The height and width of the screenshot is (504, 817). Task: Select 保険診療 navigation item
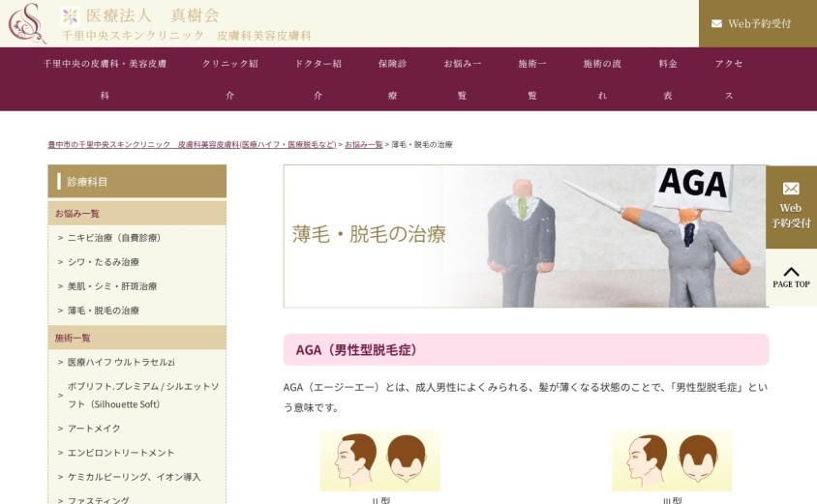tap(392, 79)
